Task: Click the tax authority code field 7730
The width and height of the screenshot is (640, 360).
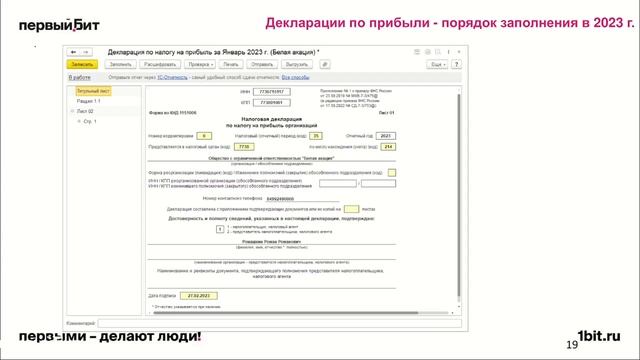Action: [244, 147]
